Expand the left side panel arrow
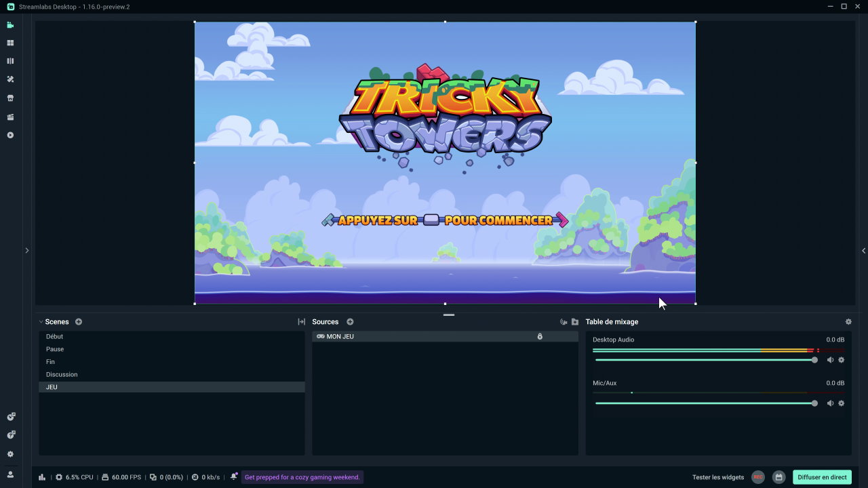The image size is (868, 488). point(27,251)
